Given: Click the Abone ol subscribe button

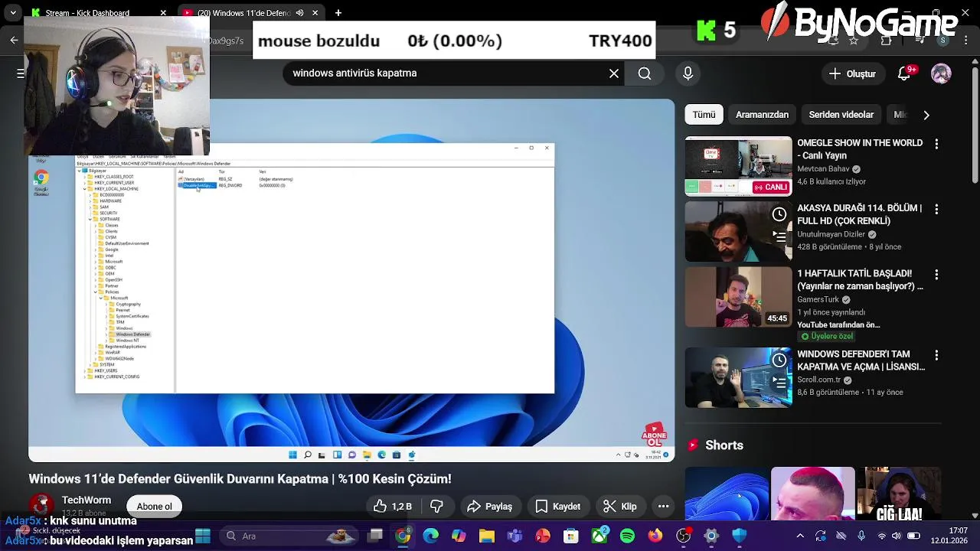Looking at the screenshot, I should coord(154,507).
